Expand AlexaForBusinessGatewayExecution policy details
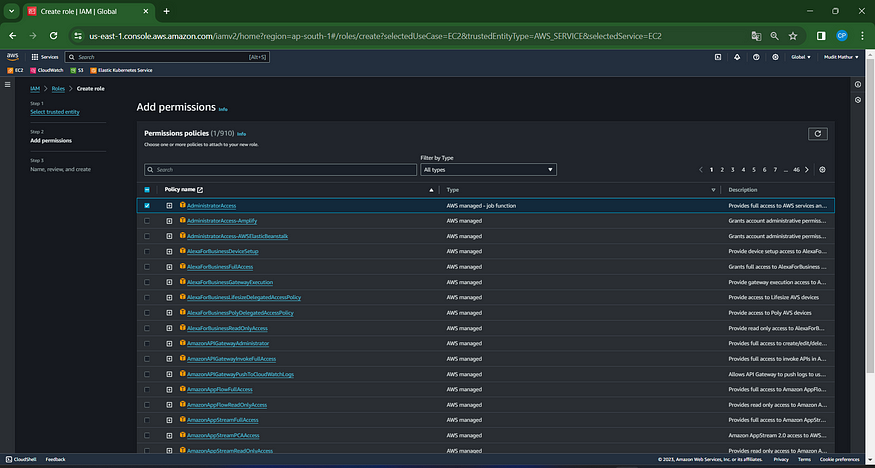The height and width of the screenshot is (468, 875). pos(169,282)
